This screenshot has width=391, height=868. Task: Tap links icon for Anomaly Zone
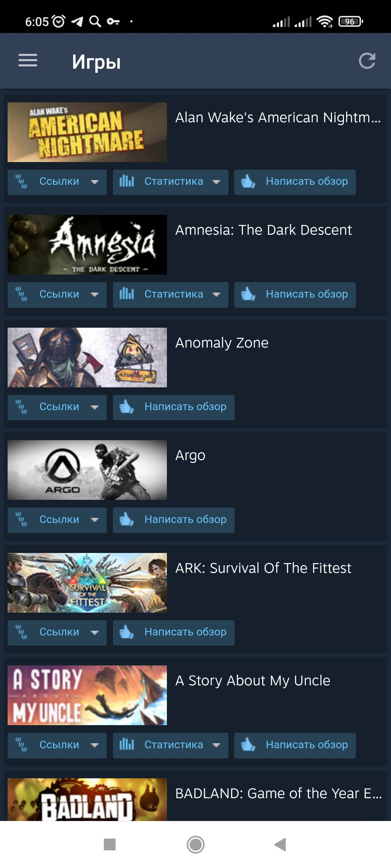pyautogui.click(x=21, y=407)
